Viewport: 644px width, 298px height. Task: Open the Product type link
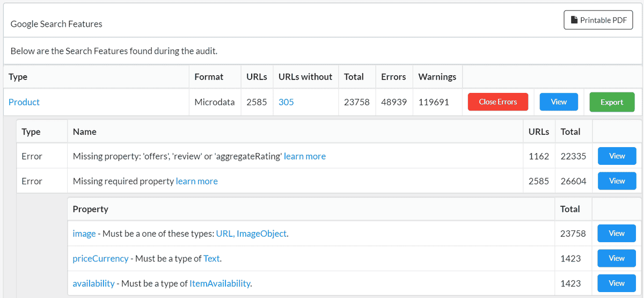(24, 102)
